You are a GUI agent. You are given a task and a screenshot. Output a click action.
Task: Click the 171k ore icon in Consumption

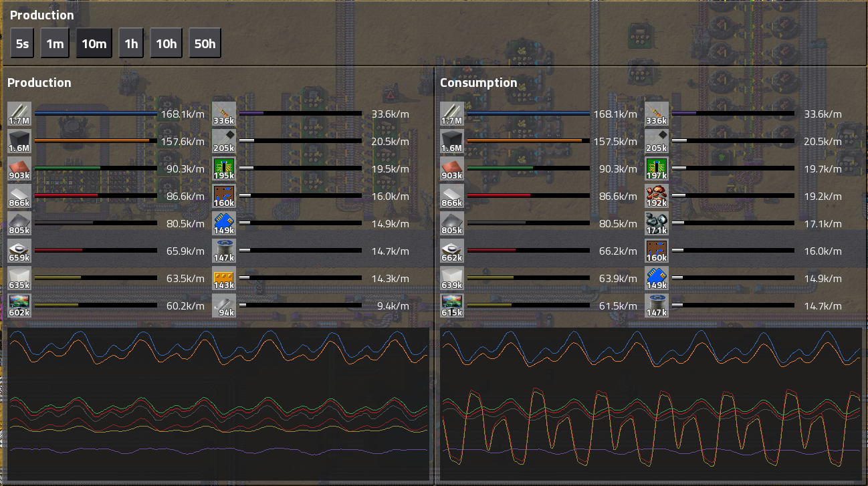click(657, 224)
